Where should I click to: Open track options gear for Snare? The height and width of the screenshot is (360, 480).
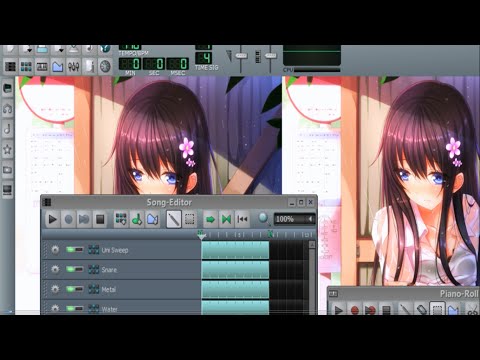55,269
